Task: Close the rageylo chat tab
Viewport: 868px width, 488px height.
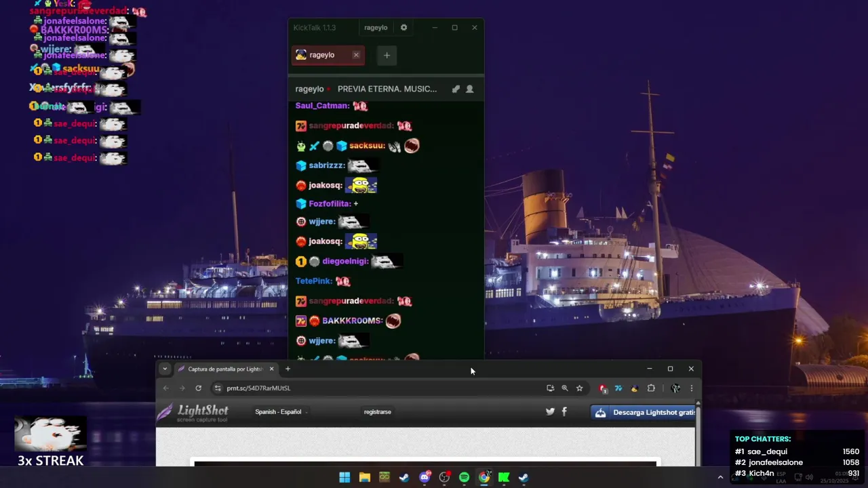Action: tap(356, 55)
